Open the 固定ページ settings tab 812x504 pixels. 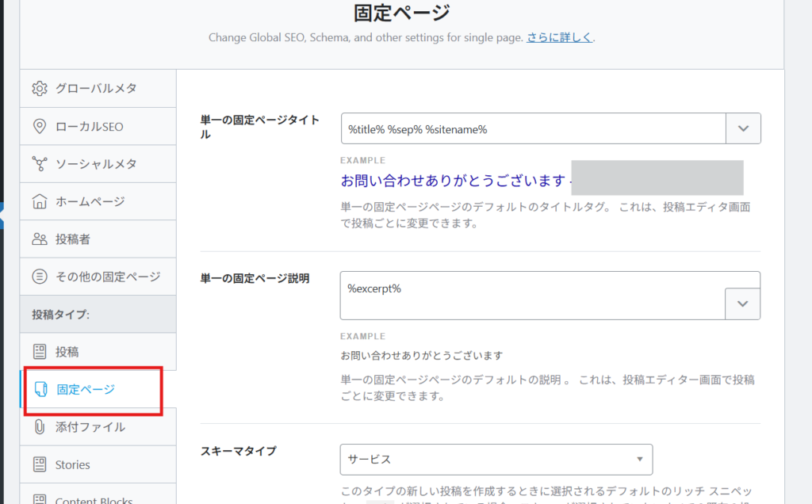tap(86, 390)
